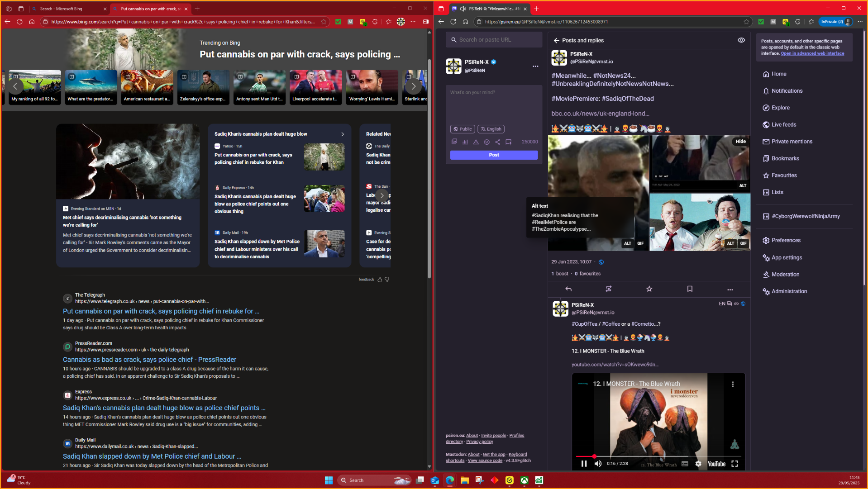Open the Antony sent Man Utd trending thumbnail

tap(259, 87)
